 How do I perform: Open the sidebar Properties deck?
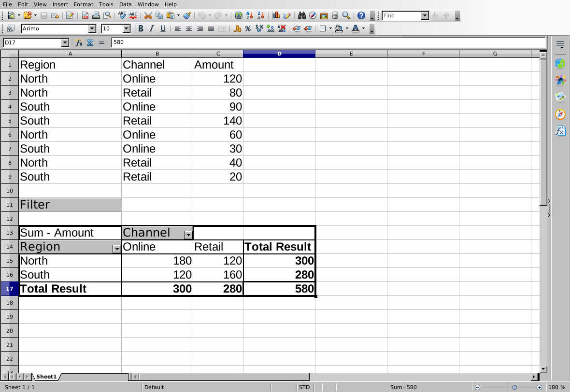[560, 63]
